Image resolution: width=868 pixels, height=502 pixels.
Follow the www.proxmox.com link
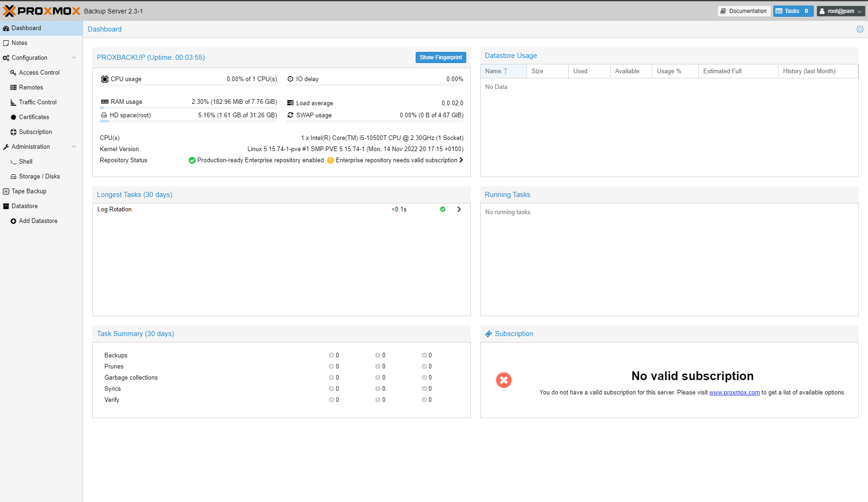[x=734, y=393]
